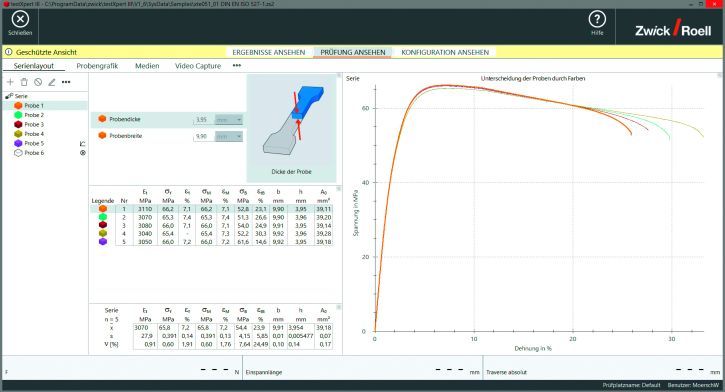725x392 pixels.
Task: Click the Probendicke value input field
Action: click(204, 120)
